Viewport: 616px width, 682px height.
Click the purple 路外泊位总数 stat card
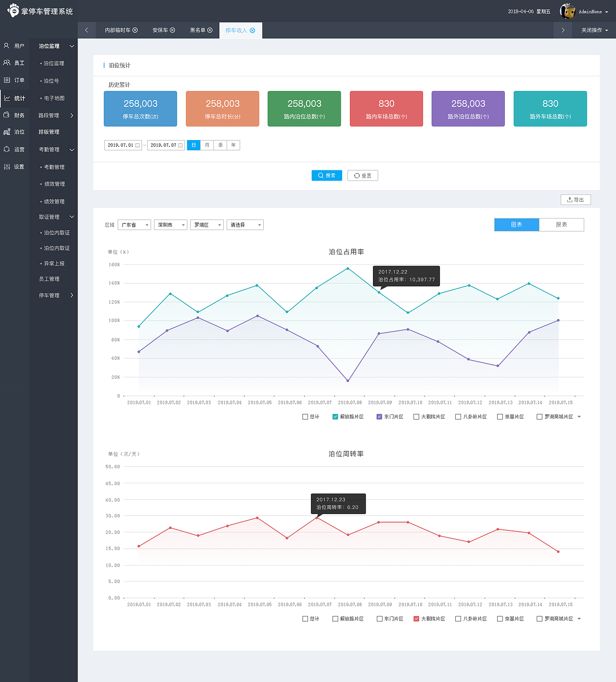(x=468, y=109)
